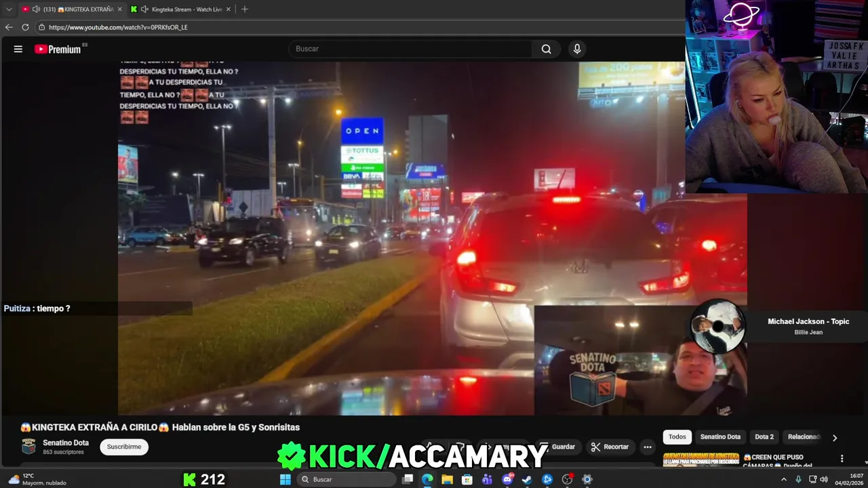Screen dimensions: 868x488
Task: Open CREEN QUE PUSO CÁMARAS video thumbnail
Action: (x=701, y=460)
